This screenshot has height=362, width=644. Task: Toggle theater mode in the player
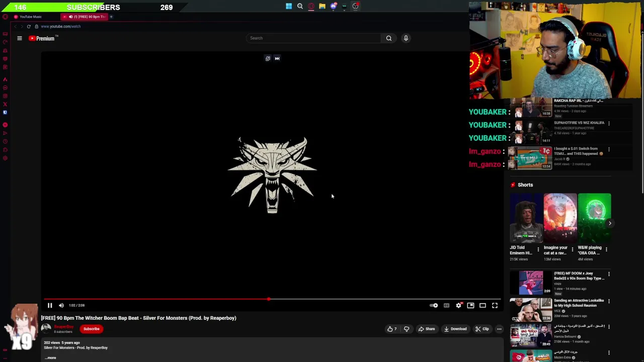tap(482, 305)
